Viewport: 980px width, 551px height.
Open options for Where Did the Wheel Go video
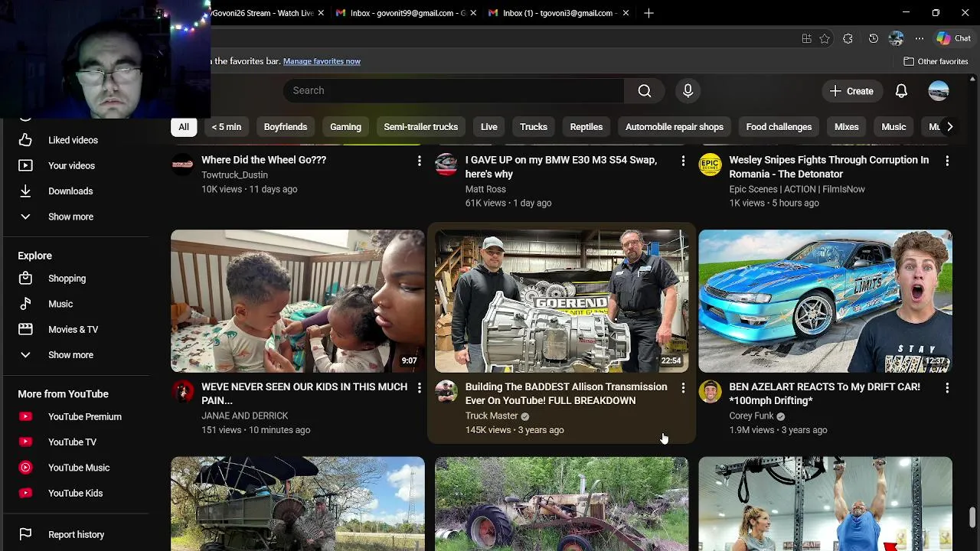click(419, 161)
